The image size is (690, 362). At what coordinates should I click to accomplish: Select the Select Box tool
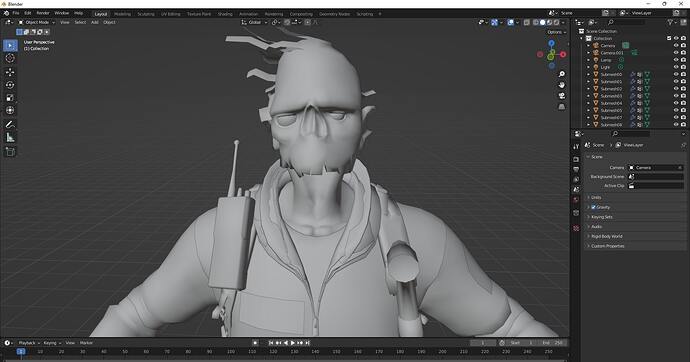(10, 45)
